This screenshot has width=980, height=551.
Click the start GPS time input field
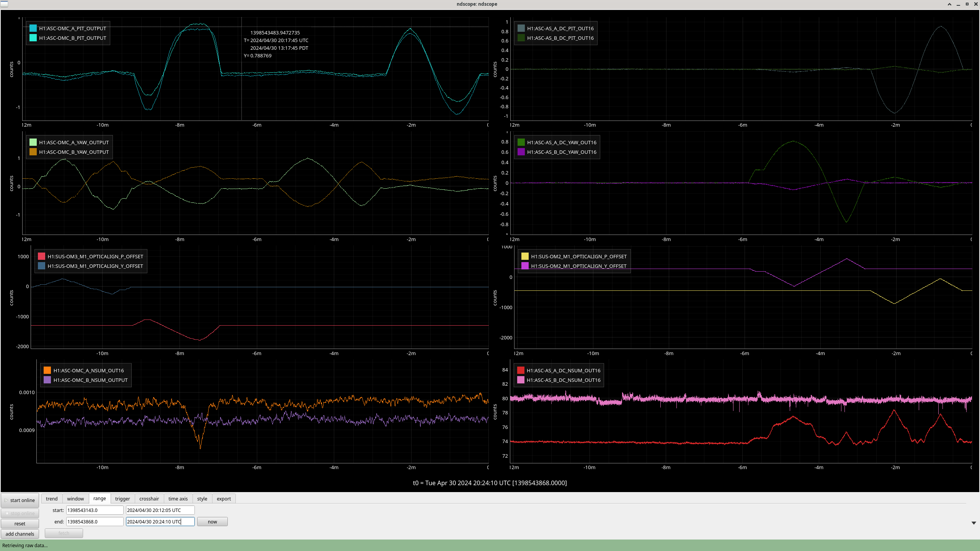[x=95, y=510]
